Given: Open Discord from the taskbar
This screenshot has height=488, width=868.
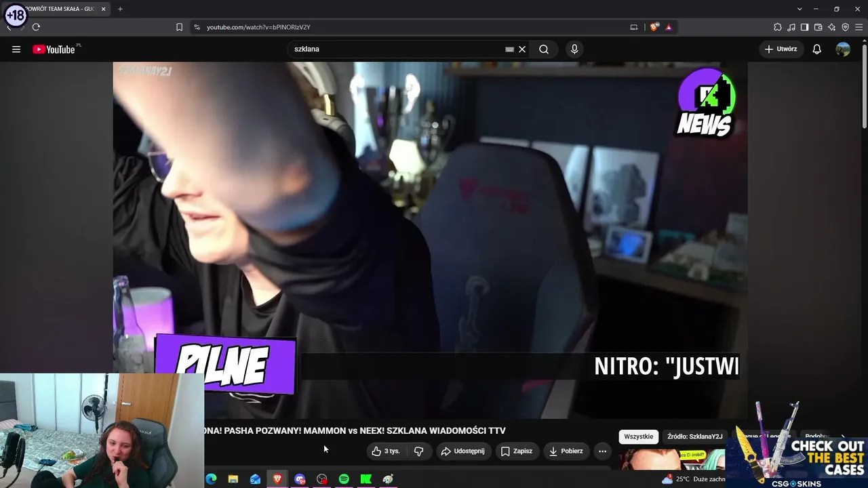Looking at the screenshot, I should [x=300, y=479].
